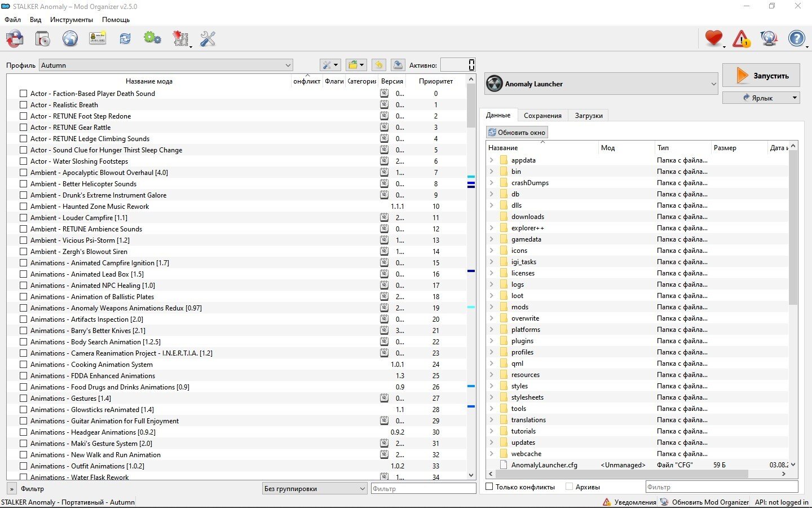
Task: Enable Actor - Faction-Based Player Death Sound mod
Action: pos(23,93)
